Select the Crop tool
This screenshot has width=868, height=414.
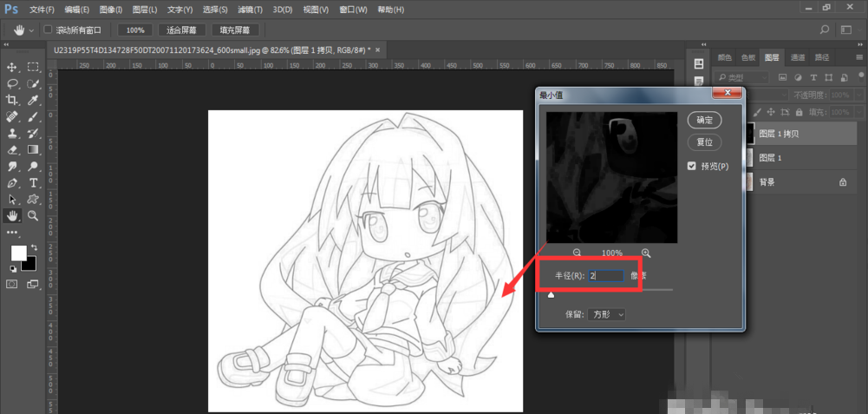(x=12, y=100)
